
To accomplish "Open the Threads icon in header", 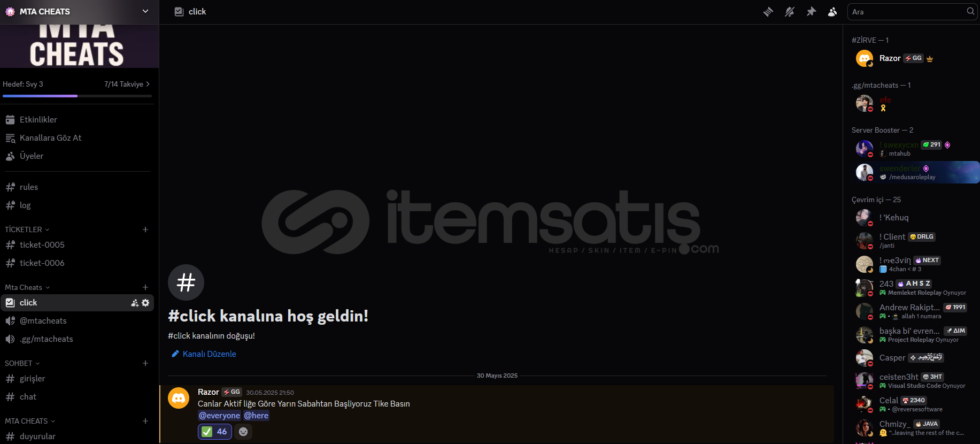I will pos(768,12).
